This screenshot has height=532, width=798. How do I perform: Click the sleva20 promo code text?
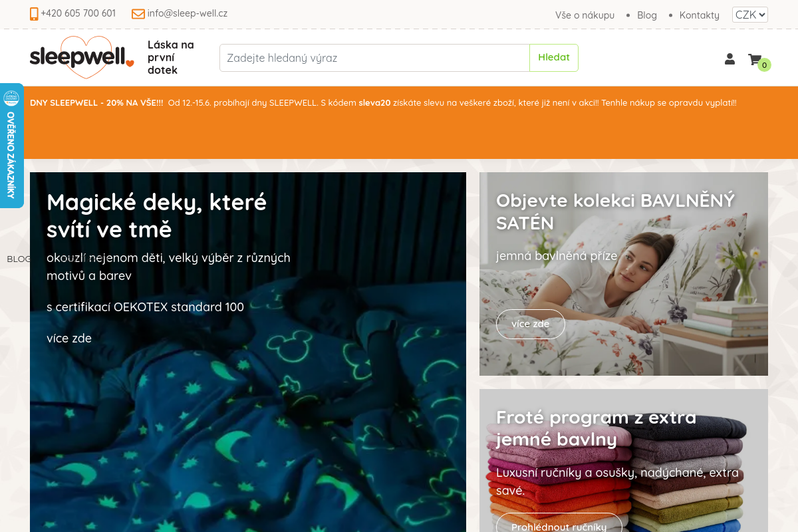point(374,103)
